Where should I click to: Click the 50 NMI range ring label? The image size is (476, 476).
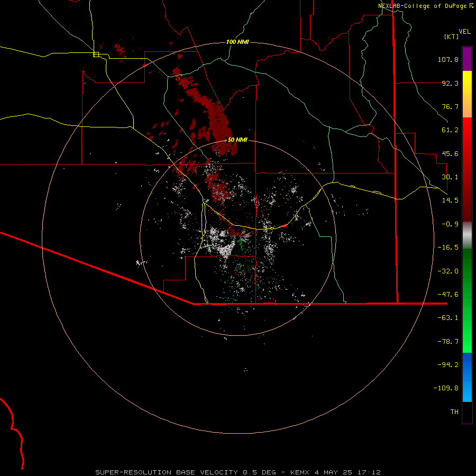(x=237, y=140)
